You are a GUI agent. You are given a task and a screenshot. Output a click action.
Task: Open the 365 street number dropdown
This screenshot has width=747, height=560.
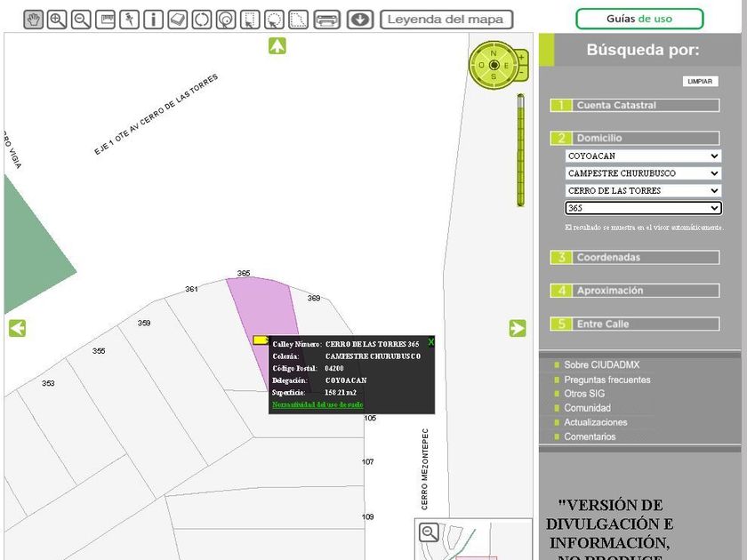click(x=643, y=208)
